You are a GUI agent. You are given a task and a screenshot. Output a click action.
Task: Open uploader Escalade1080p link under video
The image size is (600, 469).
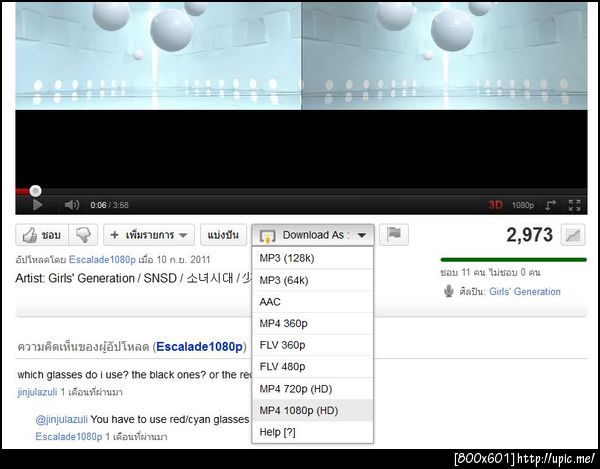pos(102,260)
